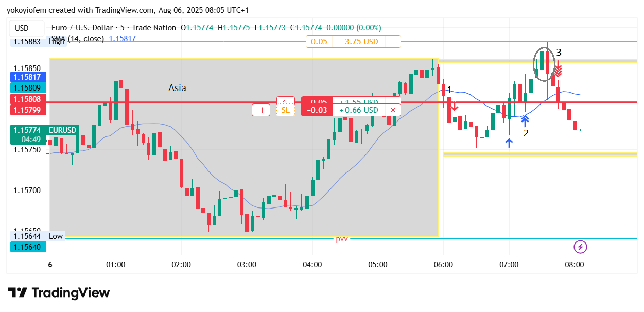Click the purple lightning bolt icon
The width and height of the screenshot is (644, 312).
(580, 247)
